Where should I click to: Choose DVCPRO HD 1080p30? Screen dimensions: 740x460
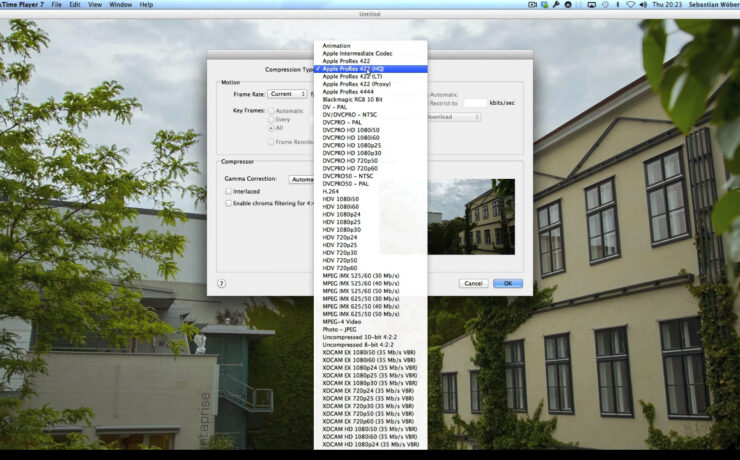370,153
